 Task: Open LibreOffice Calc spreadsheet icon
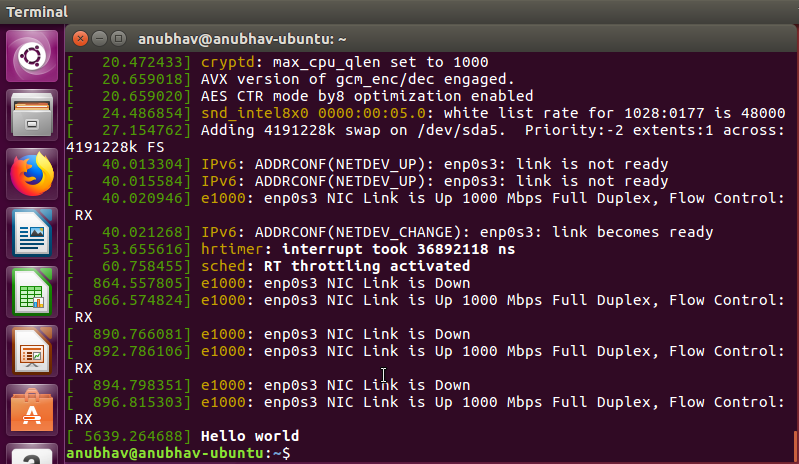32,292
